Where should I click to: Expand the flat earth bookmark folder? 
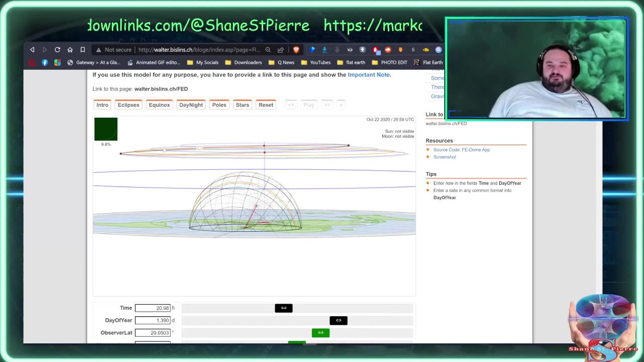click(351, 62)
